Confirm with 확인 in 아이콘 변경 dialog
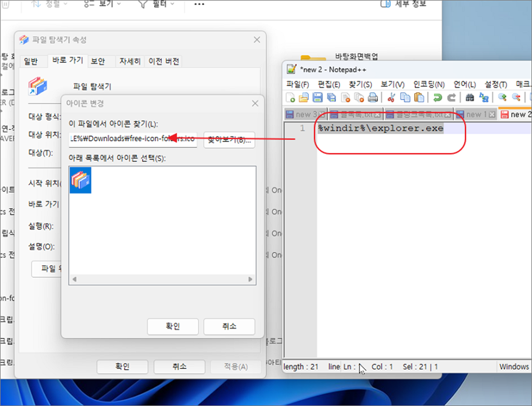 [173, 326]
